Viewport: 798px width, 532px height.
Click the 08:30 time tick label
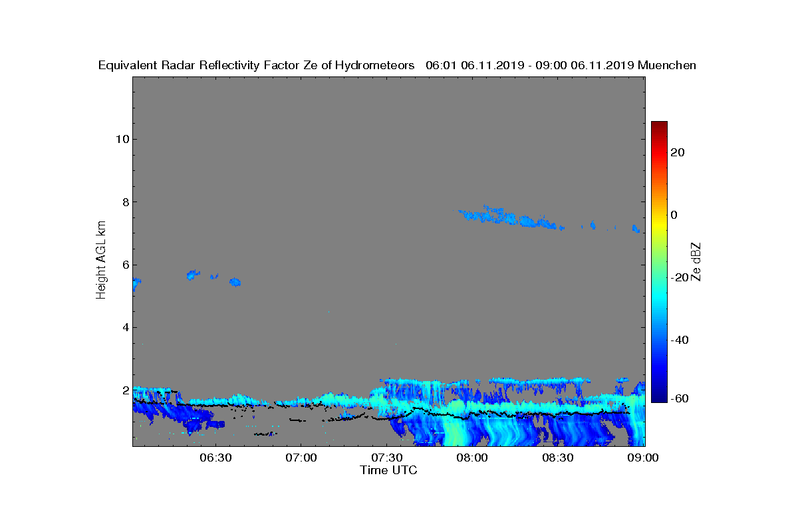coord(557,458)
